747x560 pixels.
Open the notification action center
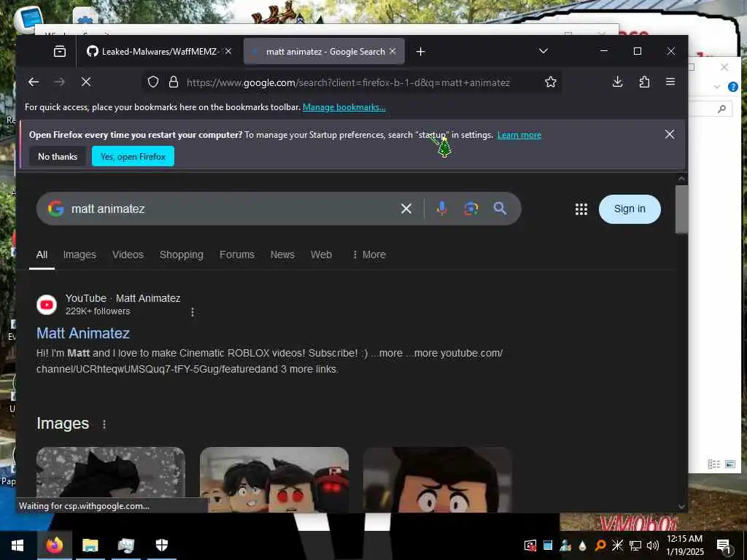[724, 545]
